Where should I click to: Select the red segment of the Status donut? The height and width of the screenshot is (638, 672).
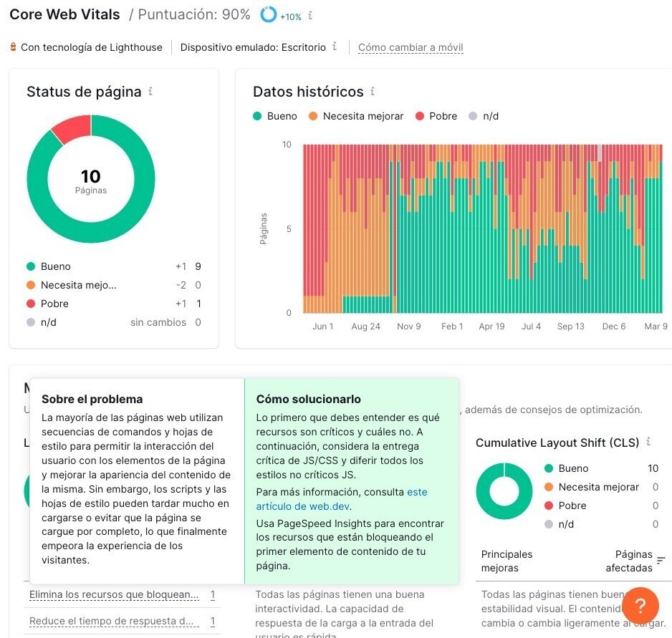tap(72, 127)
